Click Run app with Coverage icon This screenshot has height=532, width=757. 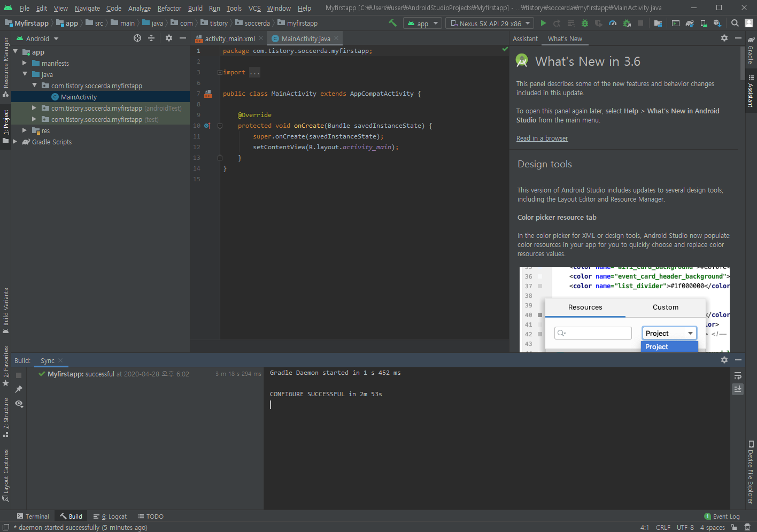(599, 23)
